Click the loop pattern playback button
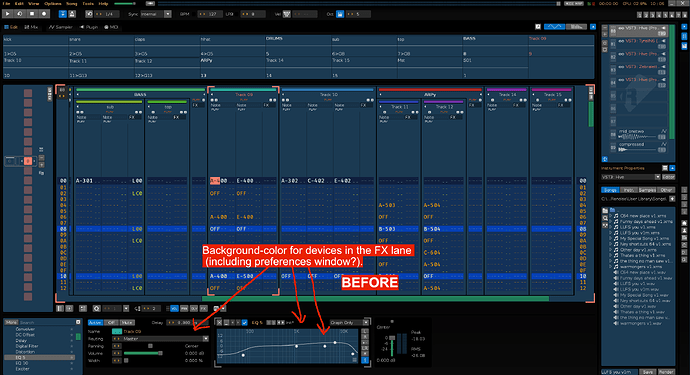The width and height of the screenshot is (690, 375). 20,14
